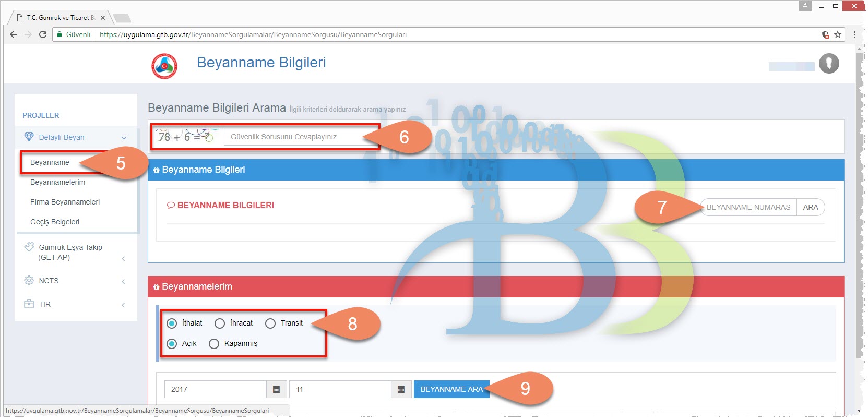Click the ministry logo in the header
868x420 pixels.
tap(164, 66)
